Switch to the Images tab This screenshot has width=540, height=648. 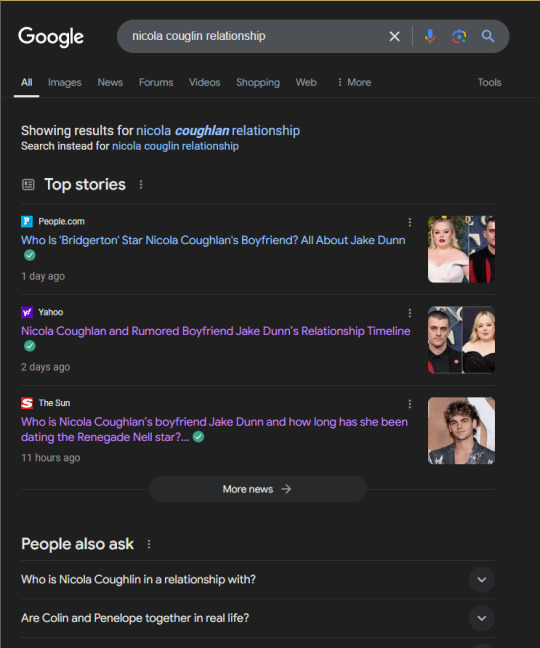coord(64,82)
